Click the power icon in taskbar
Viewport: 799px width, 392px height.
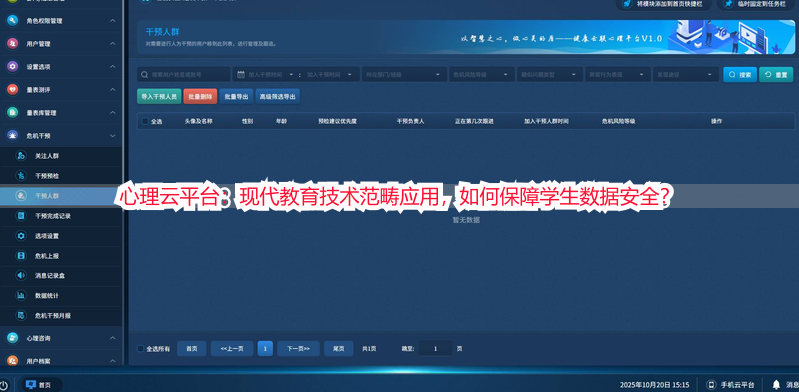click(3, 385)
